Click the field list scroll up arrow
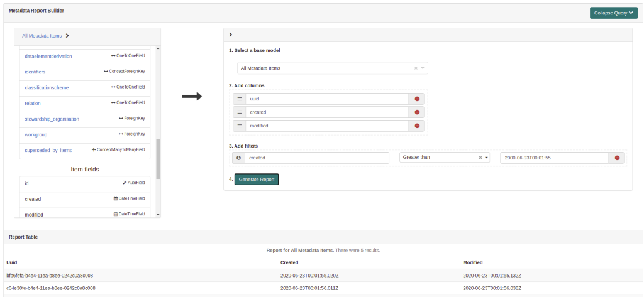Screen dimensions: 644x297 pos(158,49)
